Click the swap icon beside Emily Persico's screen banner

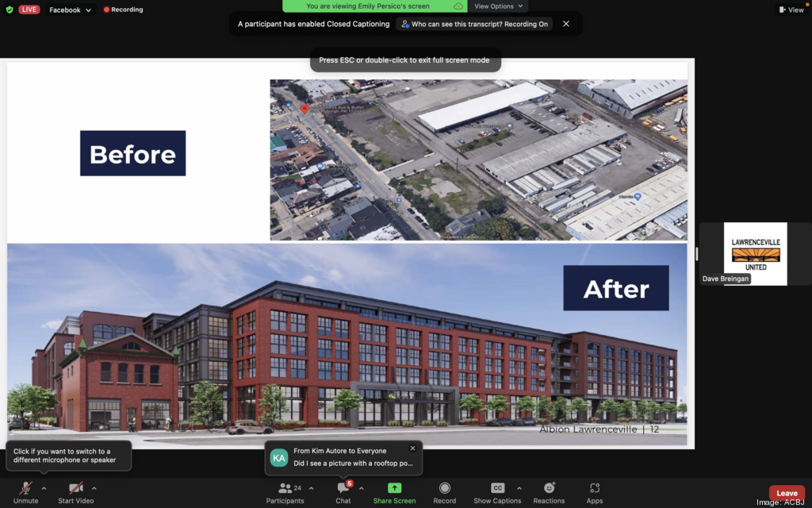[x=457, y=6]
